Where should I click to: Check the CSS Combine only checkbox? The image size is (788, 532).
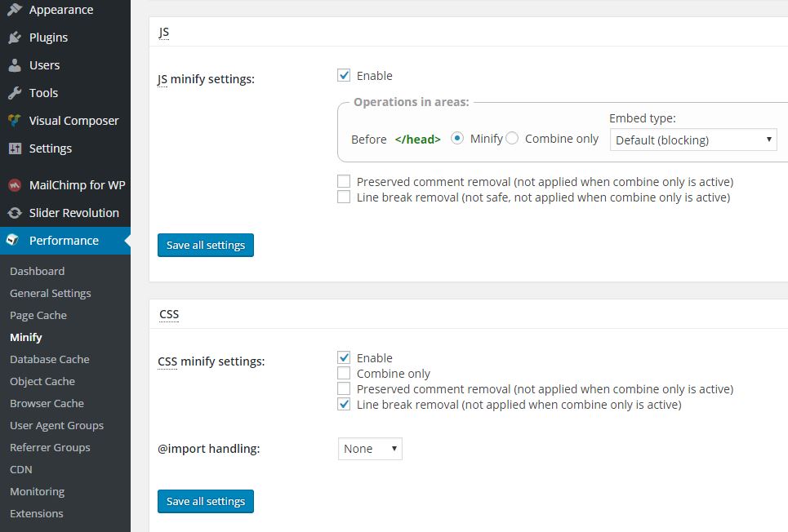coord(344,374)
